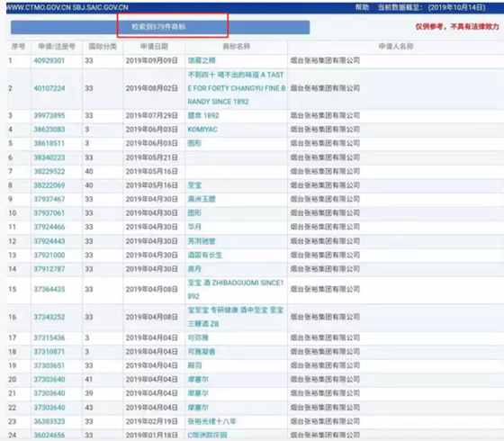Open the trademark name ending in 1892 in row 3
The width and height of the screenshot is (504, 441).
click(x=203, y=115)
